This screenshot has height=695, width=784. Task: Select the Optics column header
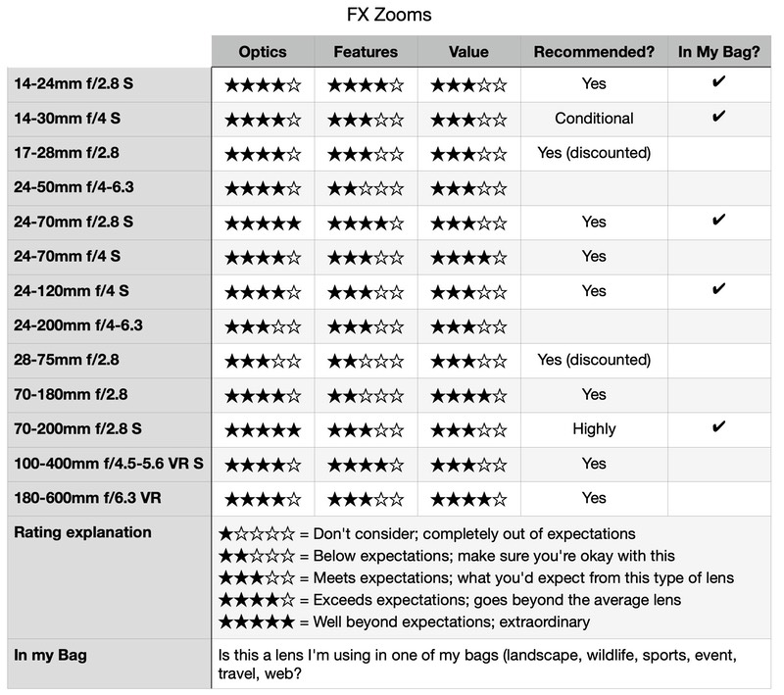(263, 52)
